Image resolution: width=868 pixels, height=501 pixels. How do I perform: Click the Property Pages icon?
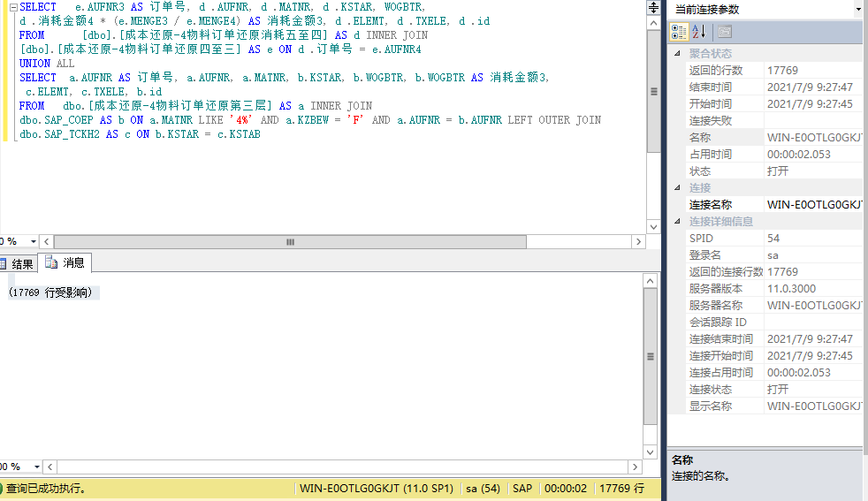point(725,32)
